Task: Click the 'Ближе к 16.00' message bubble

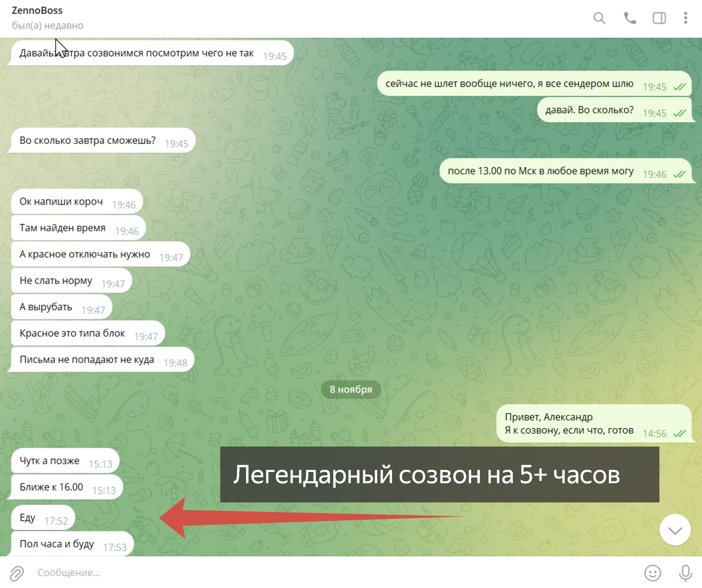Action: click(52, 487)
